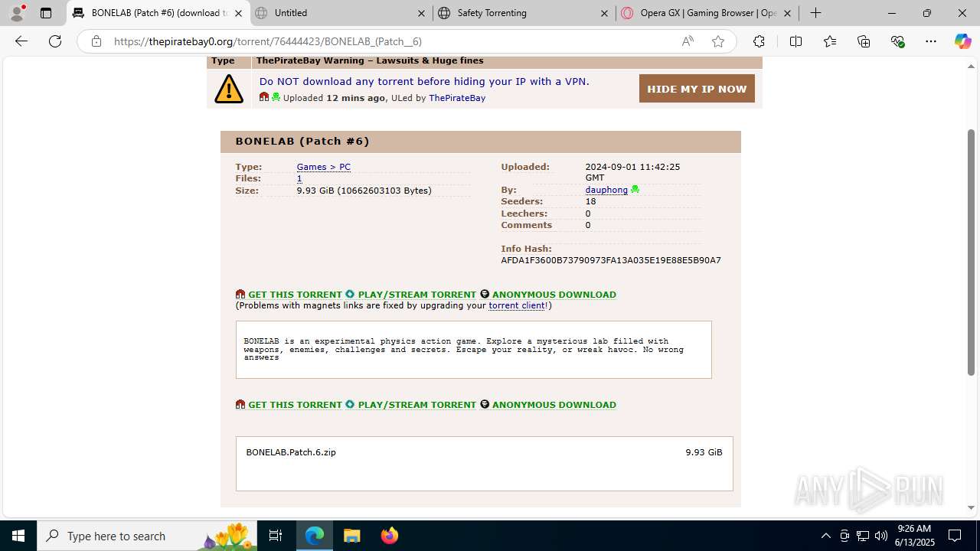Open the Copilot icon
Image resolution: width=980 pixels, height=551 pixels.
coord(962,41)
